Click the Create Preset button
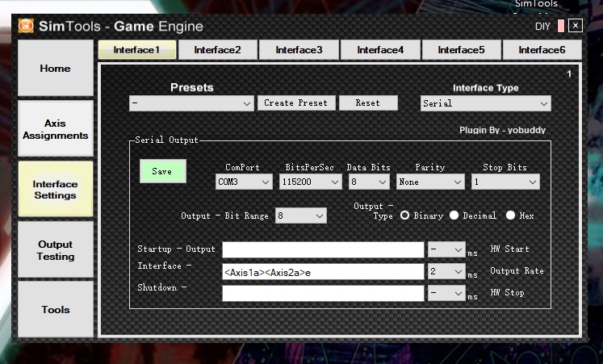The width and height of the screenshot is (603, 364). pyautogui.click(x=295, y=103)
